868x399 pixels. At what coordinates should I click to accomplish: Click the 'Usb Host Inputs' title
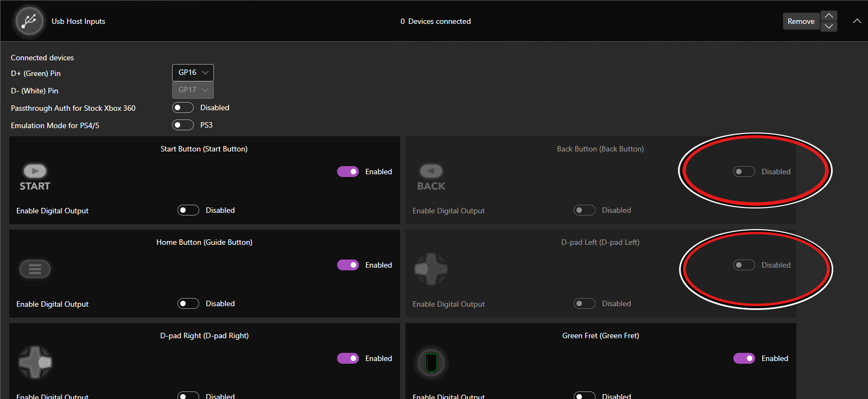(78, 21)
